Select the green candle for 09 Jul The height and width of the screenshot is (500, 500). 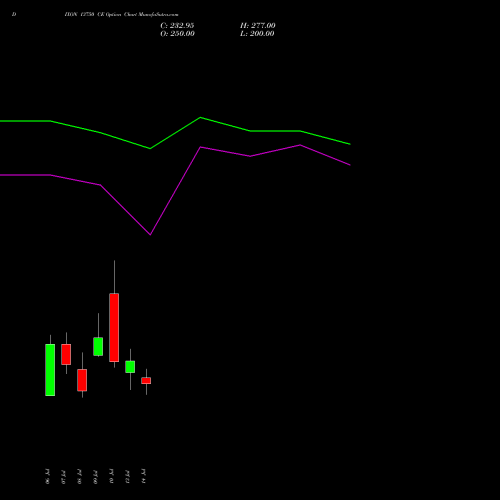[98, 347]
